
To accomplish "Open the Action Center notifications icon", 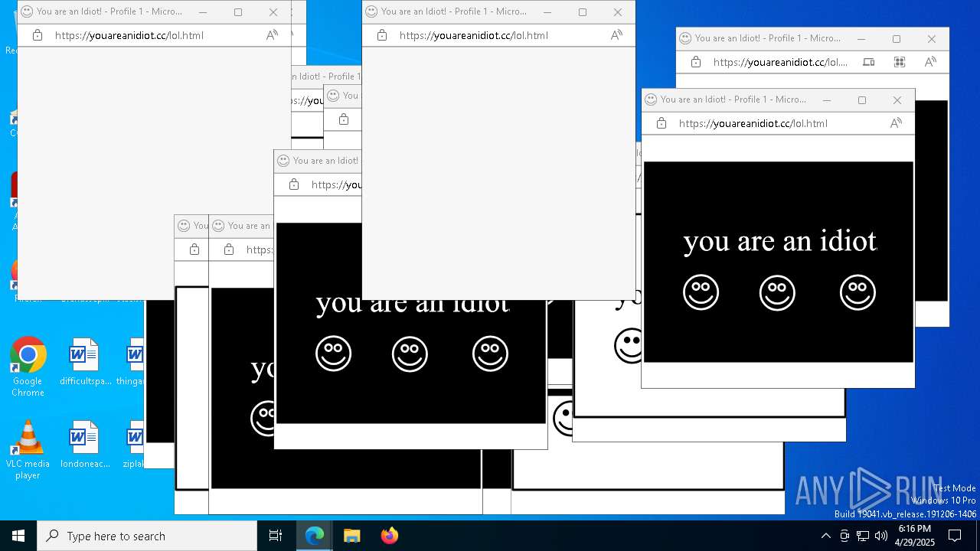I will point(955,536).
